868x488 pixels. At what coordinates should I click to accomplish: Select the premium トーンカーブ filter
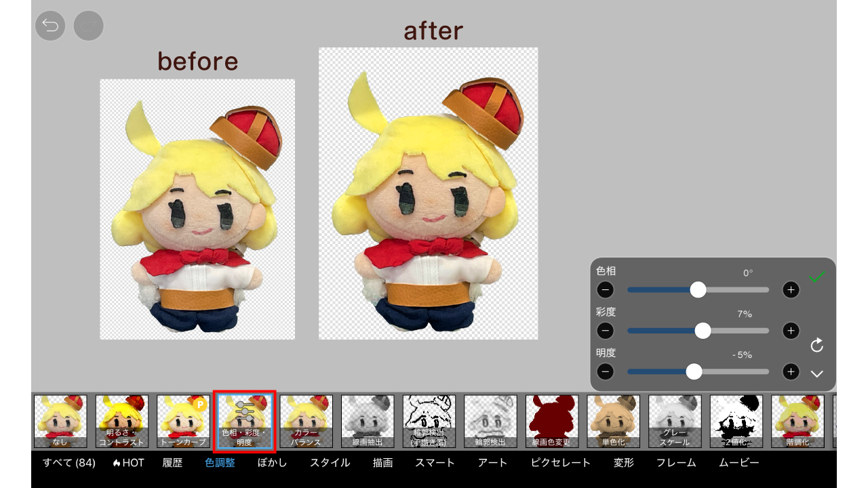pos(183,422)
